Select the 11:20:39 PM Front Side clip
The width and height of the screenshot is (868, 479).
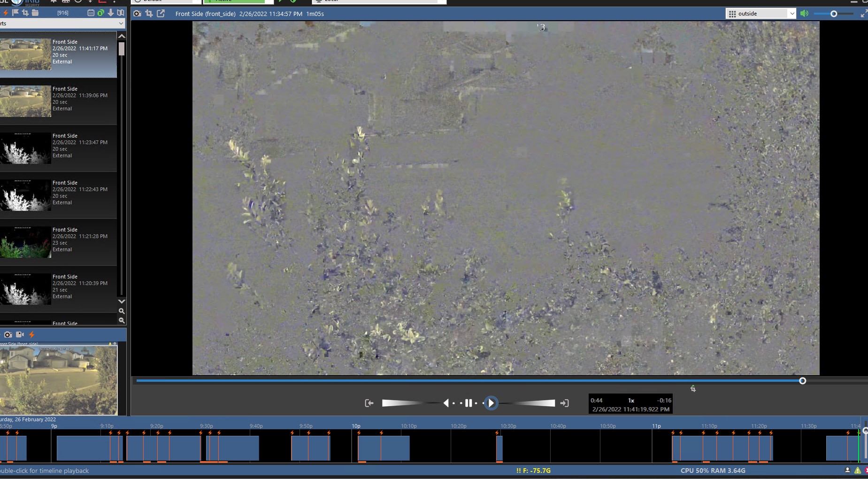click(58, 289)
